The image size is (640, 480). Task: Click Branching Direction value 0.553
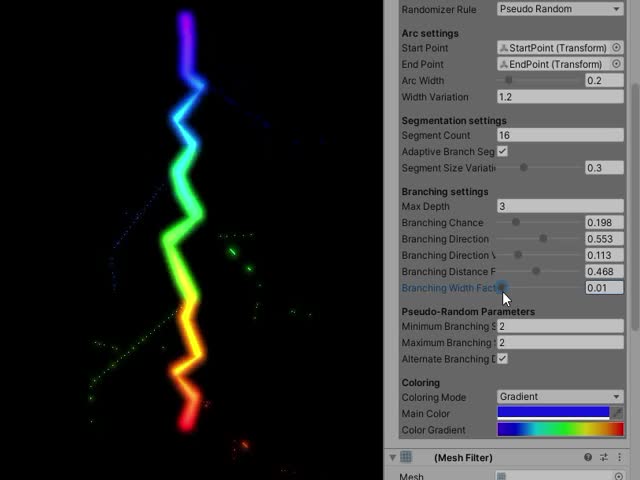pyautogui.click(x=604, y=239)
